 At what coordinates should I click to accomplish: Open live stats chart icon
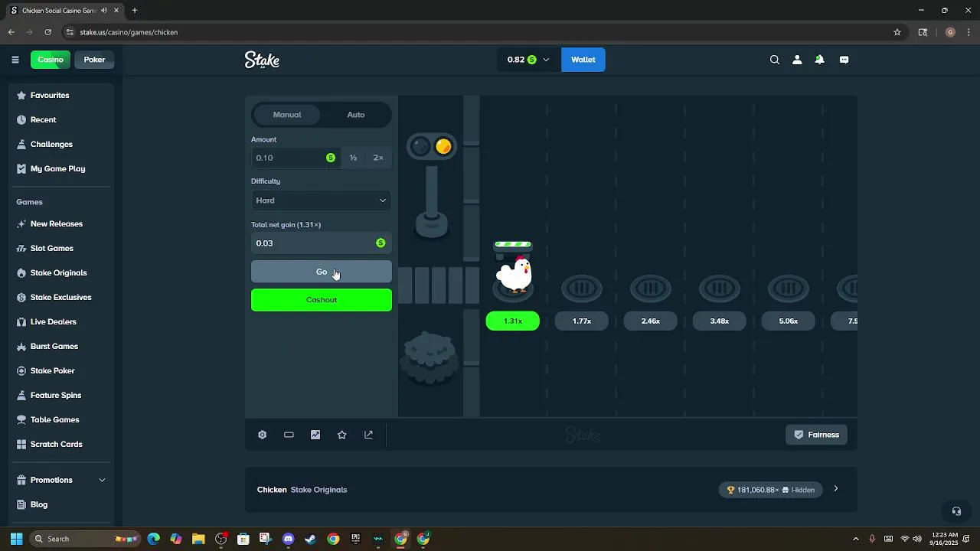[x=315, y=435]
